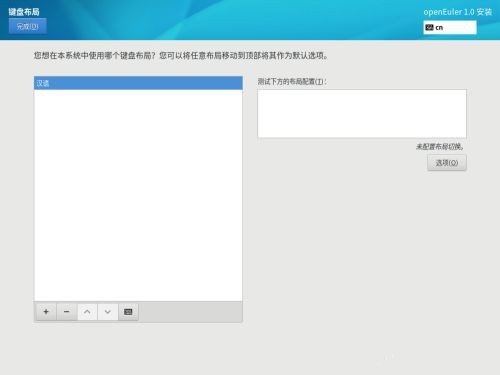Click the plus button to add layout
Viewport: 500px width, 375px height.
[x=46, y=312]
